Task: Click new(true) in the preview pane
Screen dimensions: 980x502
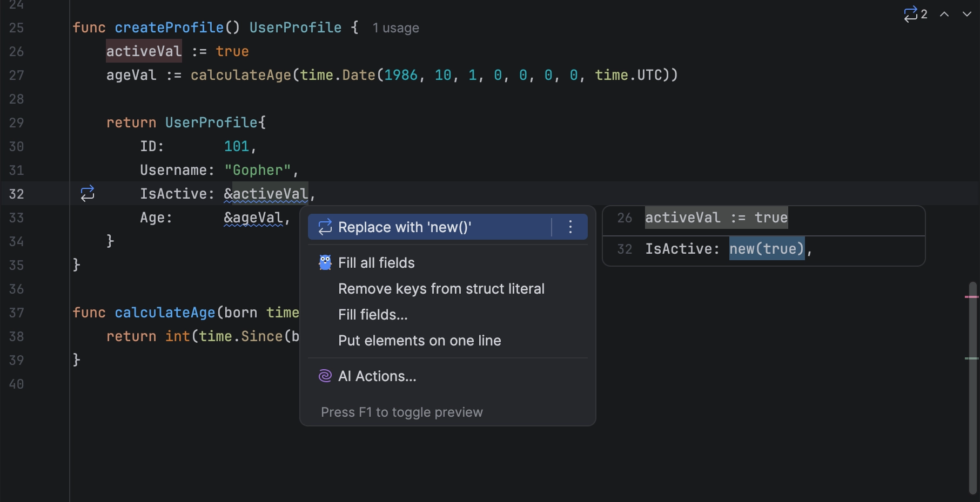Action: (x=766, y=249)
